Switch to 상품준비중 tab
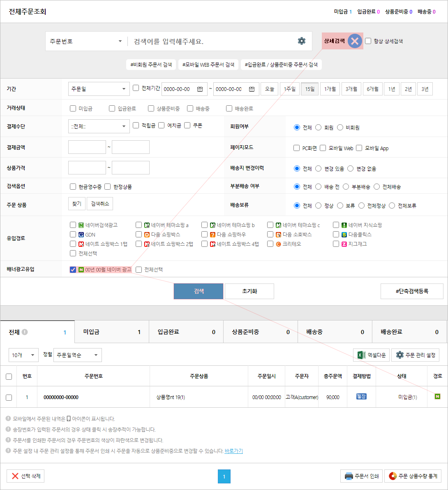448x490 pixels. coord(260,332)
